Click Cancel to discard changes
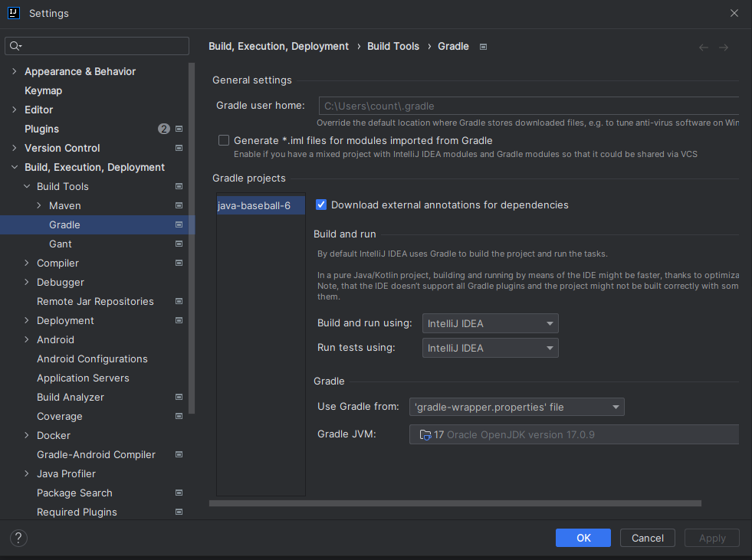Screen dimensions: 752x560 pos(648,538)
